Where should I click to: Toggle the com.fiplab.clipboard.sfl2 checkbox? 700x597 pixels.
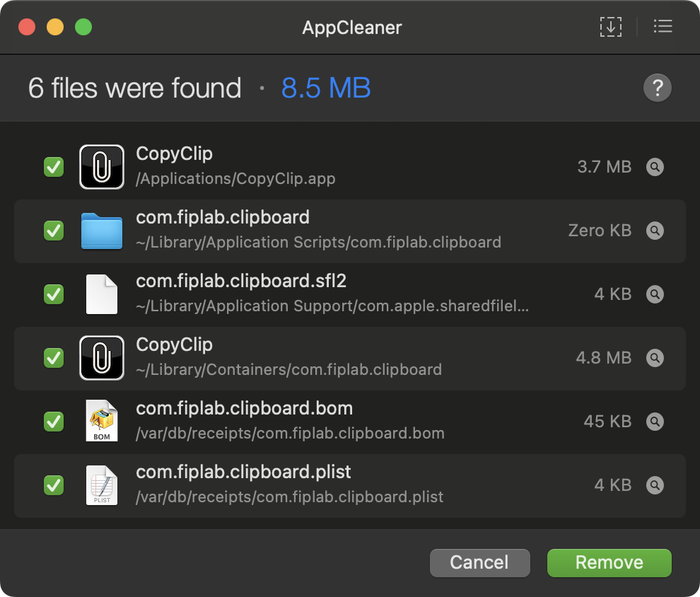(54, 295)
